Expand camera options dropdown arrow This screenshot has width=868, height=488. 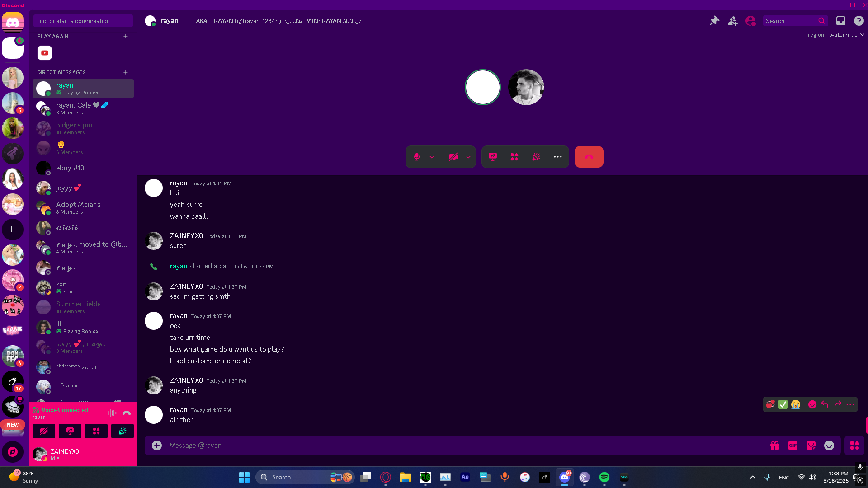coord(468,157)
